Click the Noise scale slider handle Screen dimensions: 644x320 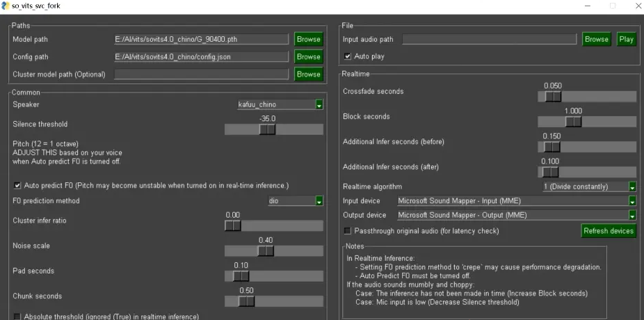click(266, 251)
